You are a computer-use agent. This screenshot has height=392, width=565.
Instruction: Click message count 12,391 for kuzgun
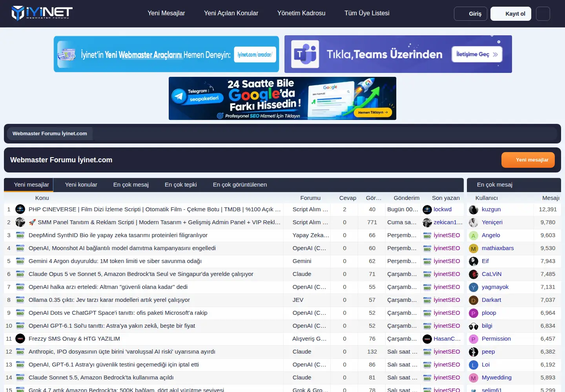click(548, 209)
